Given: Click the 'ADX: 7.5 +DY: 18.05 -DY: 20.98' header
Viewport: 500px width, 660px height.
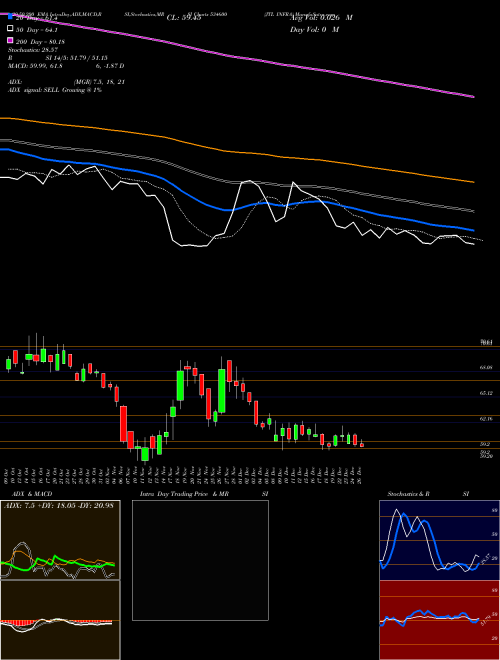Looking at the screenshot, I should (59, 506).
